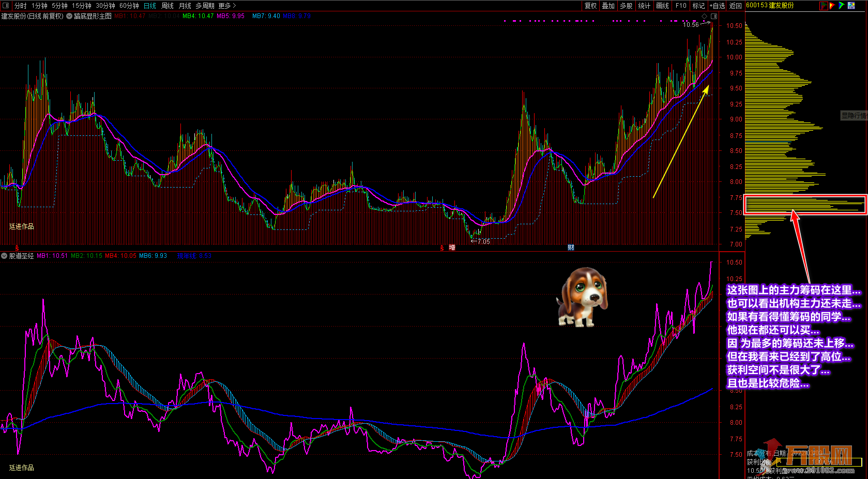Click the red-yellow flame chip icon

click(832, 6)
